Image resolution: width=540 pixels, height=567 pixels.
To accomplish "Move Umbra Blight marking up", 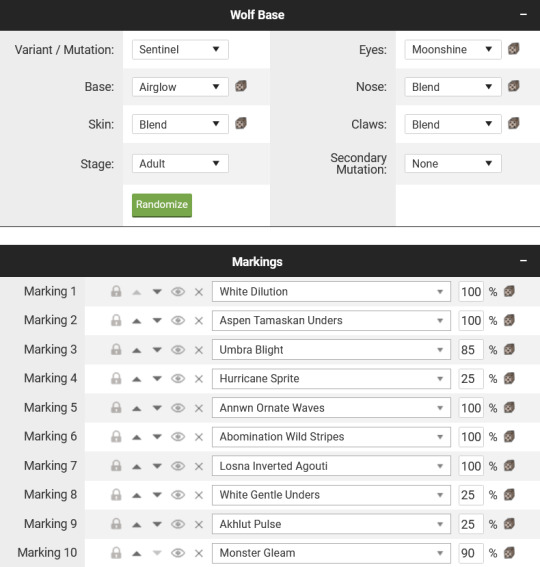I will [x=136, y=350].
